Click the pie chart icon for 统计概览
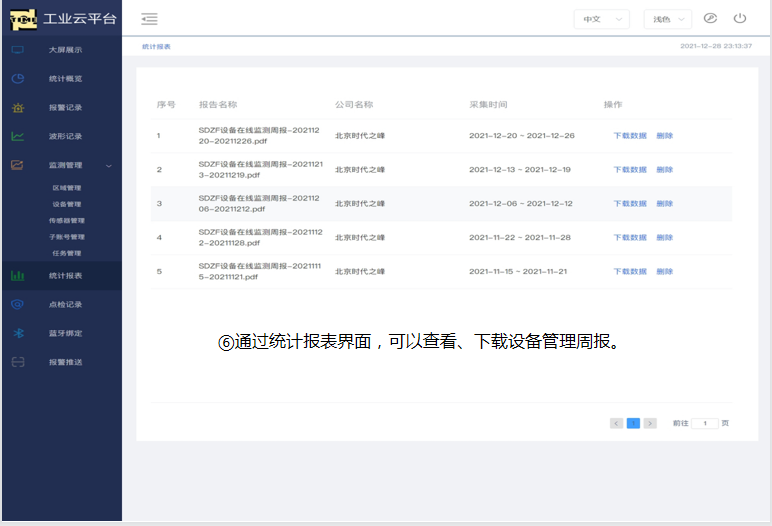The image size is (772, 526). point(17,78)
